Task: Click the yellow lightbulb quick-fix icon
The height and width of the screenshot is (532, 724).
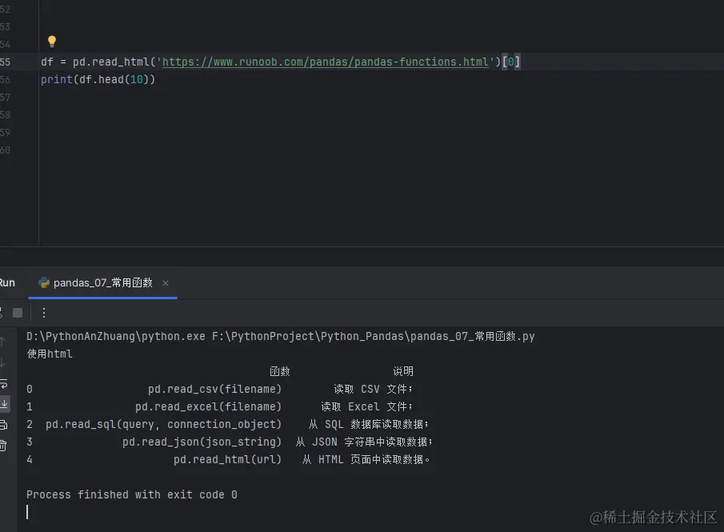Action: [52, 42]
